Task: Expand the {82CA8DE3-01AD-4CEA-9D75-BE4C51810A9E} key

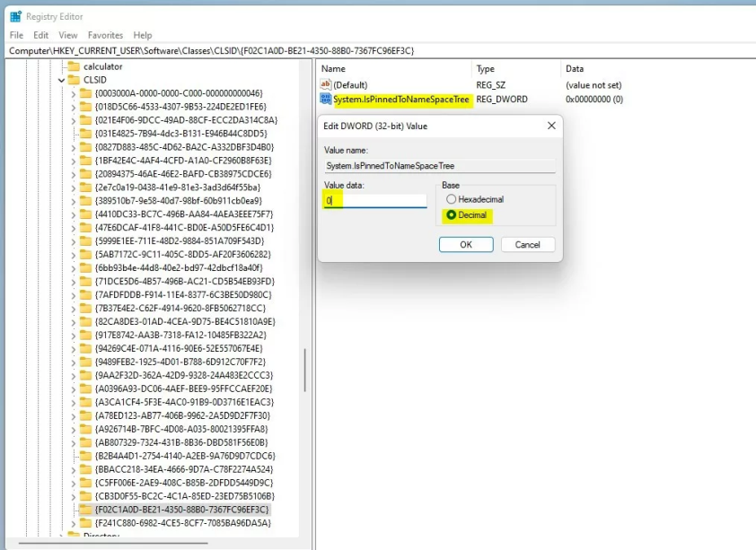Action: click(x=74, y=322)
